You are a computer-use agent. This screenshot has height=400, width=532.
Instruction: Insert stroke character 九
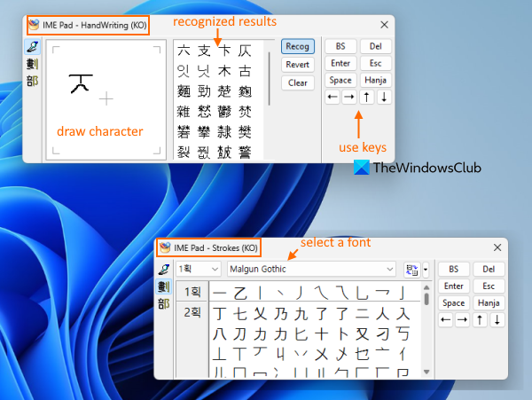click(x=301, y=314)
